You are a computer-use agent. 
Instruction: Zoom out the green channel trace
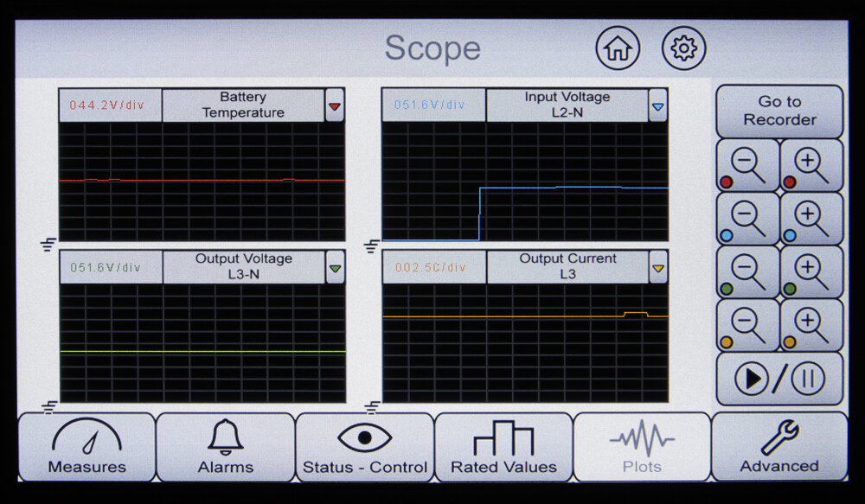coord(747,271)
